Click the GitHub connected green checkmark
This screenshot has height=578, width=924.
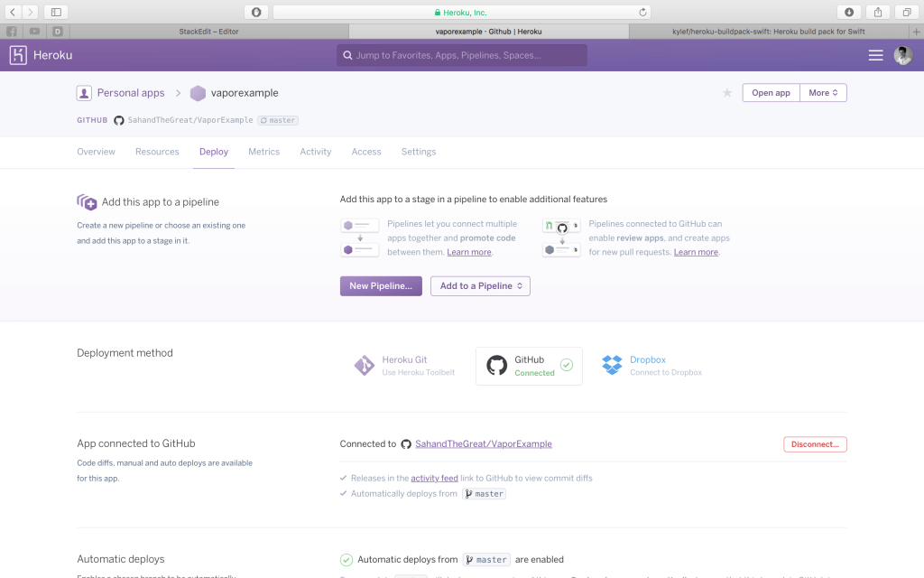click(567, 365)
